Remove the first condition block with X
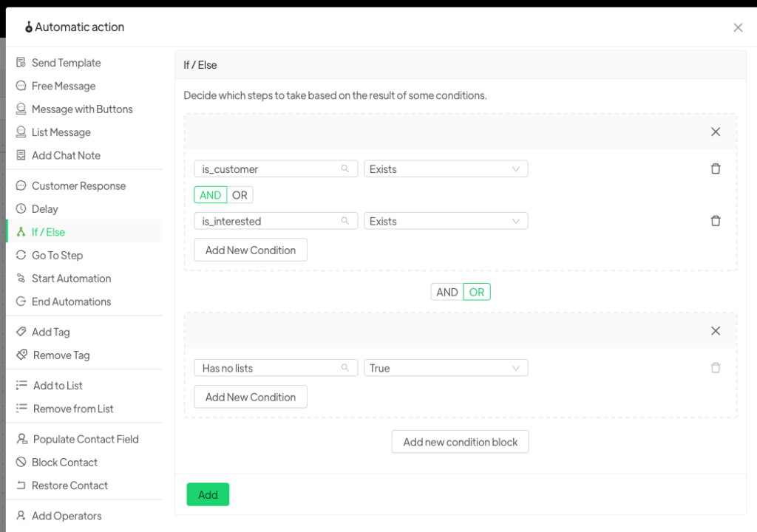 715,132
